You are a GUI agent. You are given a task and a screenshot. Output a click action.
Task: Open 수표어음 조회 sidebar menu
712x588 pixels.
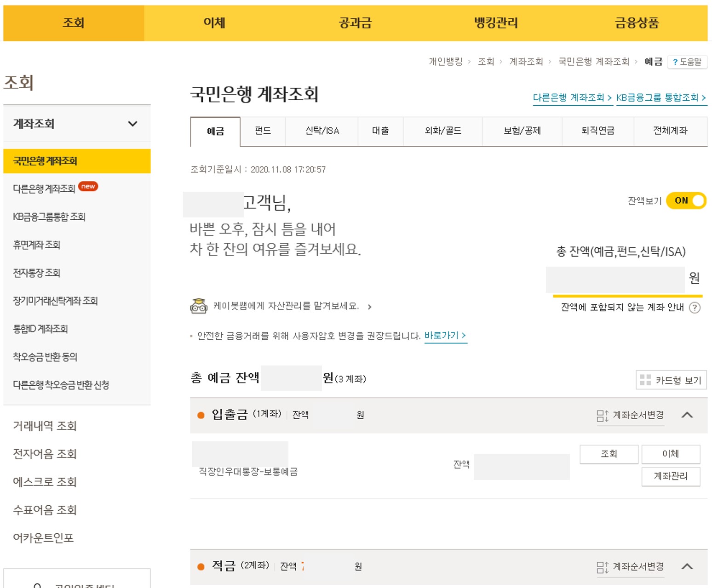(45, 510)
